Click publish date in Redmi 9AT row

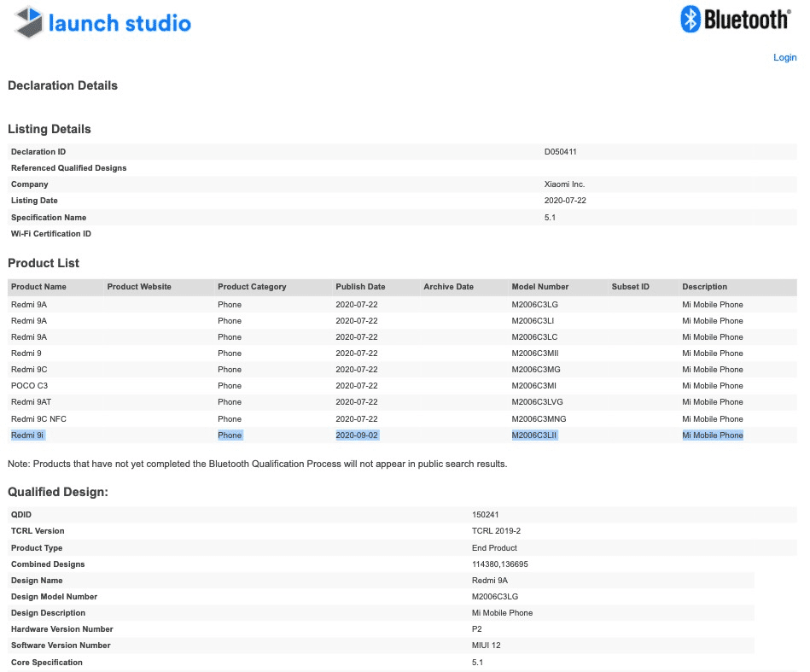point(357,401)
